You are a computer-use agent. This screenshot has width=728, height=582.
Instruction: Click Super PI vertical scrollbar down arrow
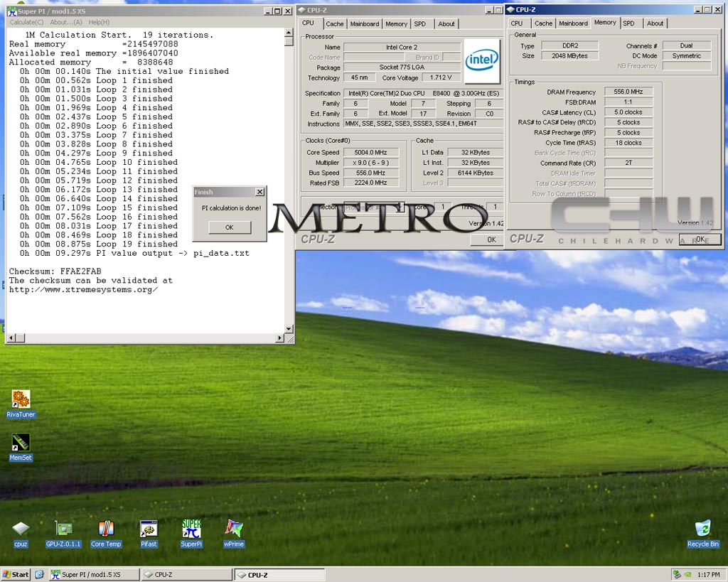tap(289, 328)
